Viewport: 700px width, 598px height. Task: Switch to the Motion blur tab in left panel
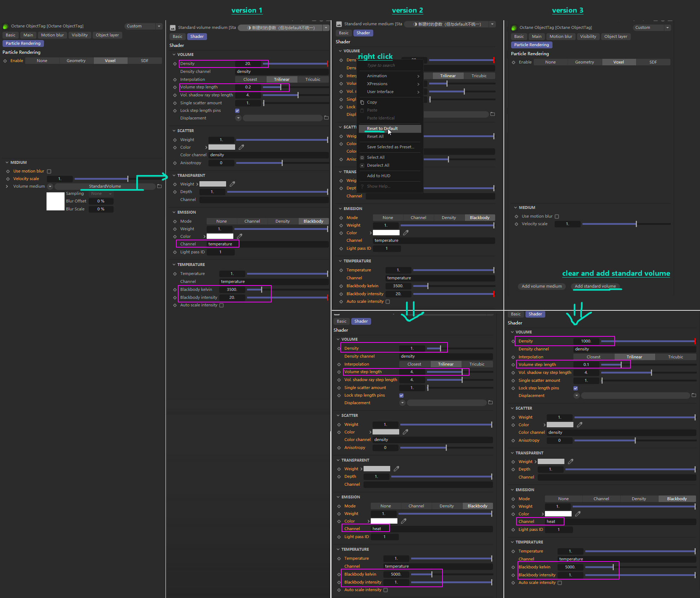[x=52, y=35]
